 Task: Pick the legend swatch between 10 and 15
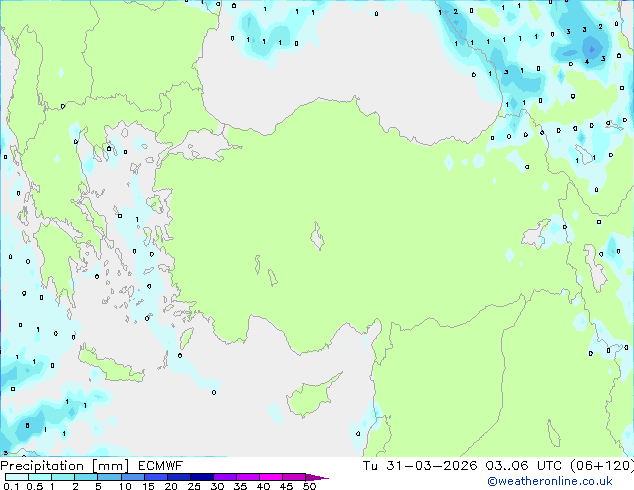pyautogui.click(x=133, y=477)
